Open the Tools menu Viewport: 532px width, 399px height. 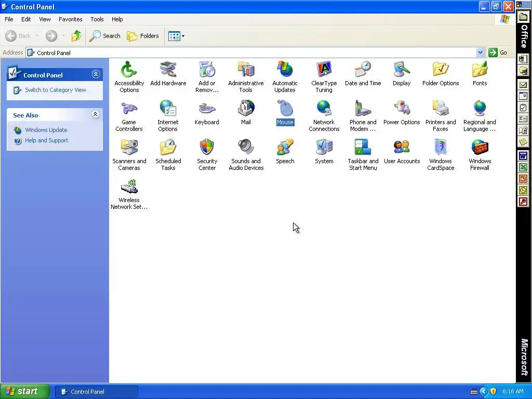(97, 19)
